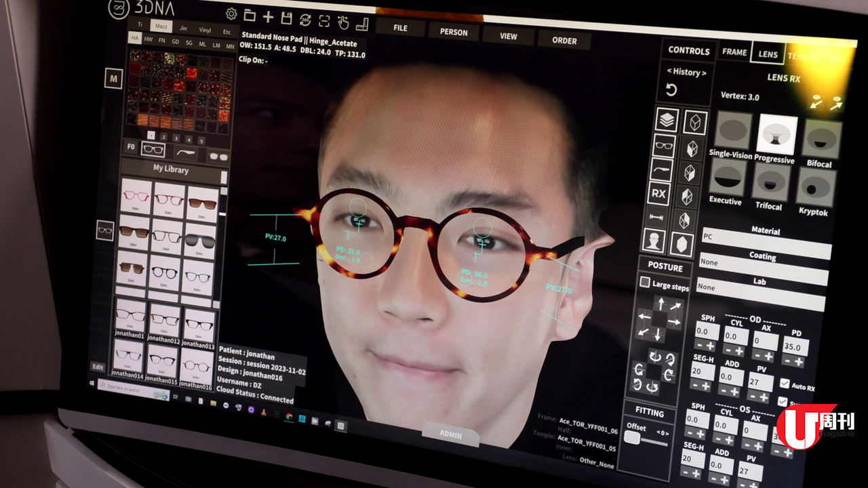Click the Posture down arrow

point(657,333)
